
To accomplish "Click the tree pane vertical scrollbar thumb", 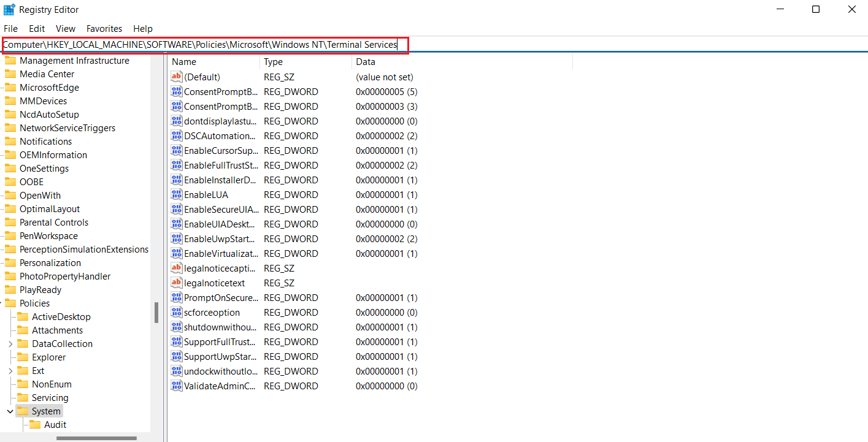I will 156,312.
